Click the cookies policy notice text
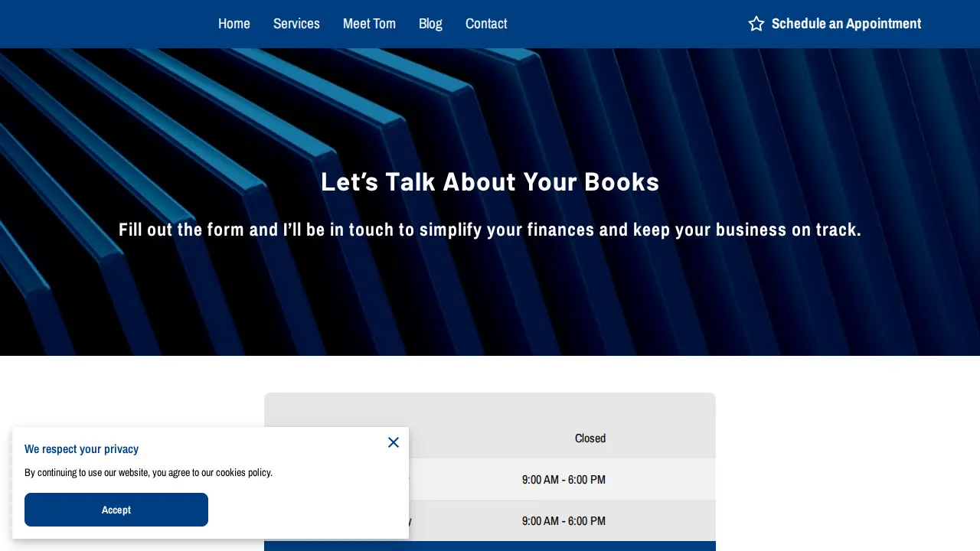Image resolution: width=980 pixels, height=551 pixels. click(x=149, y=472)
